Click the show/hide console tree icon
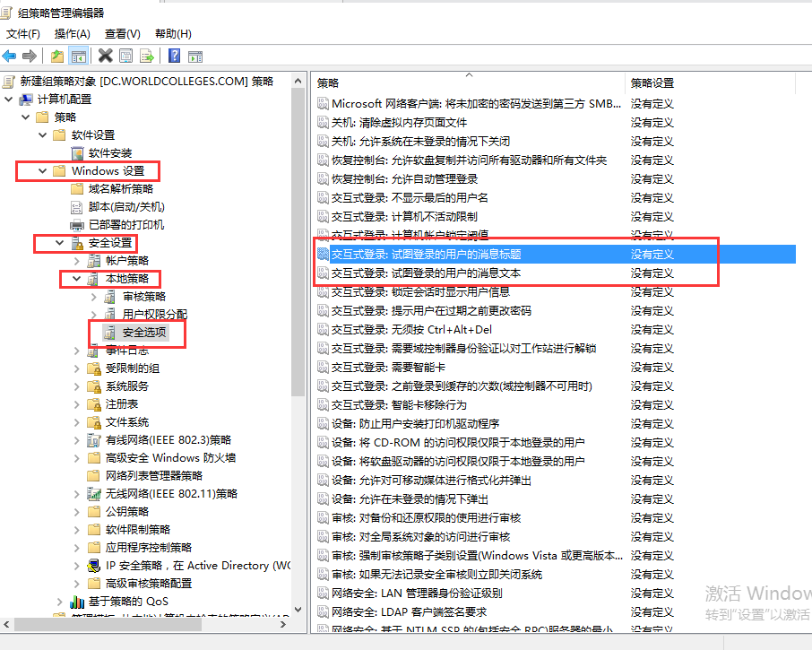 click(78, 56)
